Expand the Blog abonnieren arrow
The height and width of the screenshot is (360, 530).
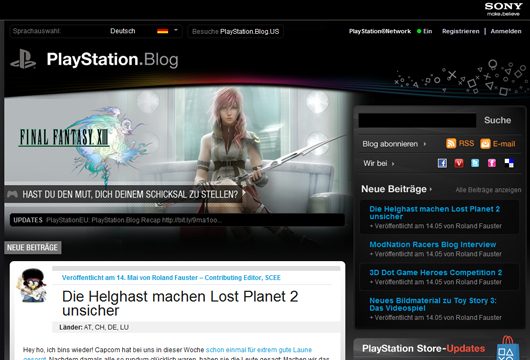tap(425, 144)
